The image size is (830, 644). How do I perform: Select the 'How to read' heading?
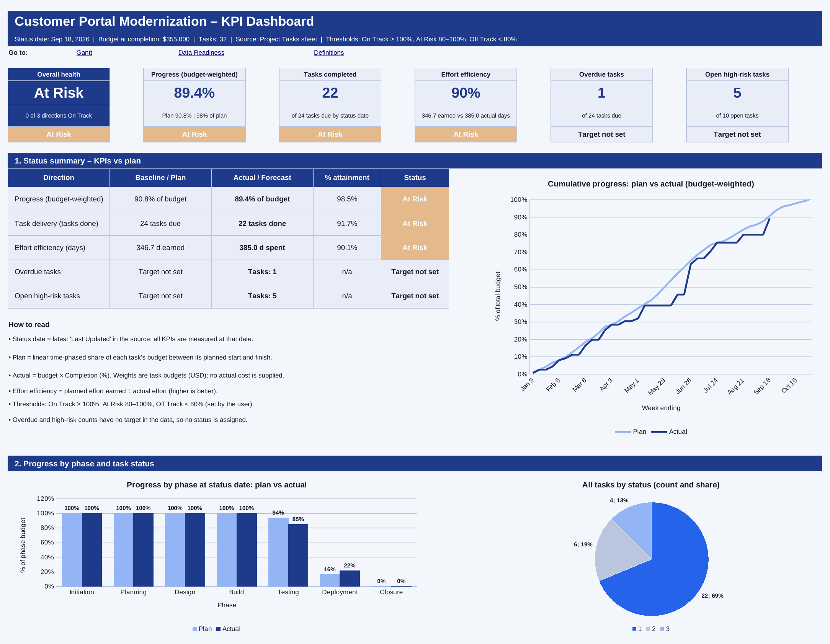click(29, 325)
